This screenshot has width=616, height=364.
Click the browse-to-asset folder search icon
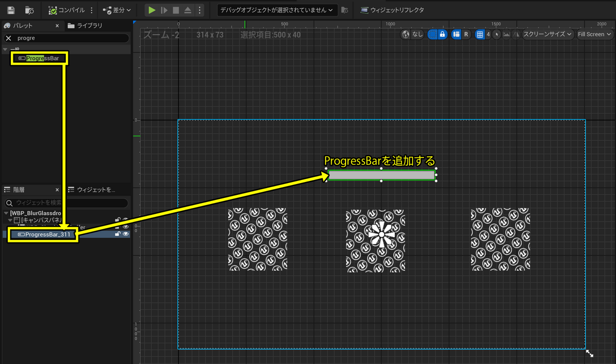coord(30,10)
